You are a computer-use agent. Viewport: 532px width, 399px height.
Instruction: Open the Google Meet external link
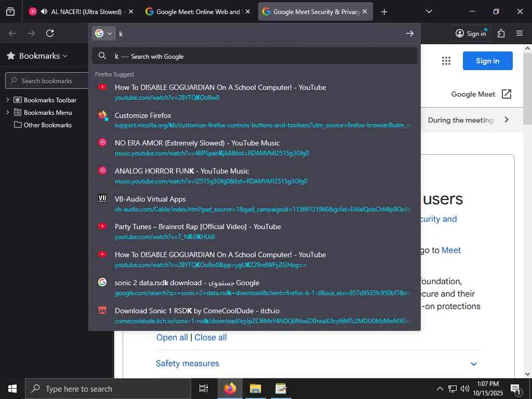point(481,94)
